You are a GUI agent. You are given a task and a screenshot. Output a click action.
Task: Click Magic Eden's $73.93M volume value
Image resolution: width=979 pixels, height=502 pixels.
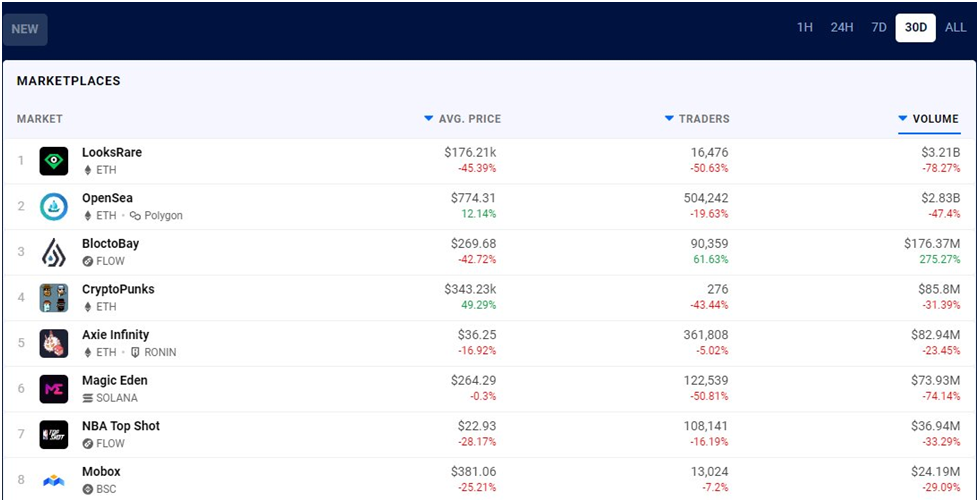(935, 381)
